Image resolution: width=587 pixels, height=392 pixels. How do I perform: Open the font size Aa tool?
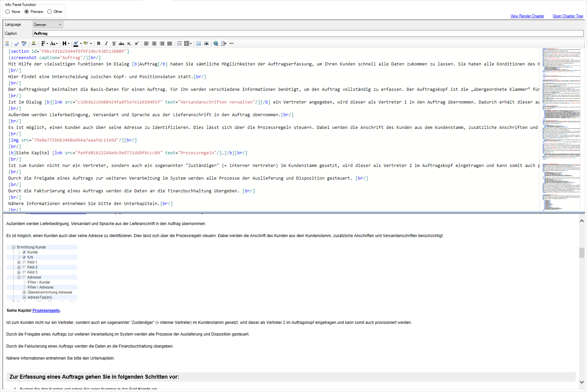[x=53, y=43]
